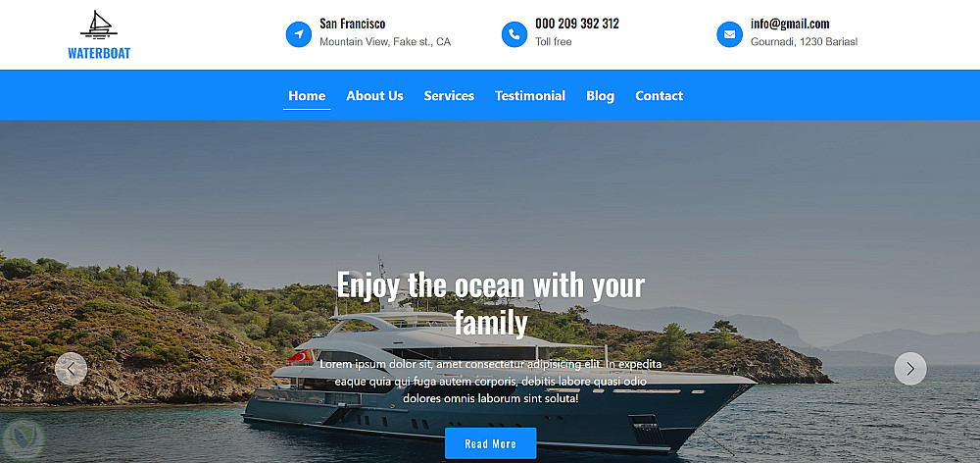The width and height of the screenshot is (980, 463).
Task: Click the Read More button
Action: coord(491,443)
